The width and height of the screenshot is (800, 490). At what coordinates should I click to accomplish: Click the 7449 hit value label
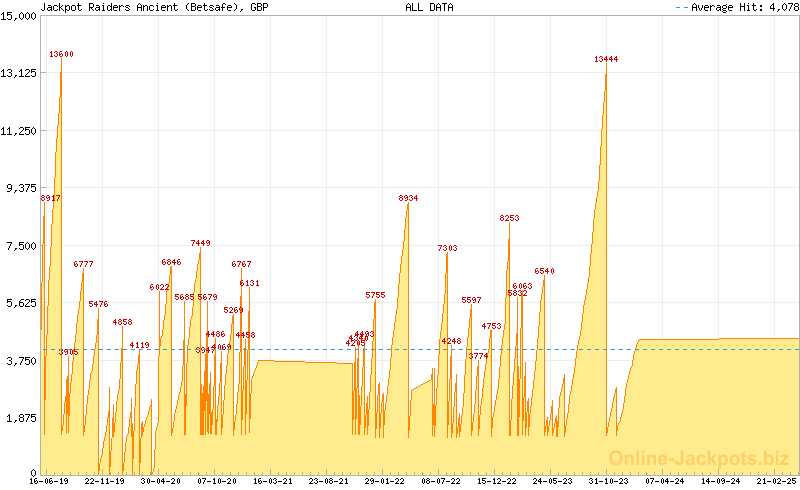click(x=200, y=243)
